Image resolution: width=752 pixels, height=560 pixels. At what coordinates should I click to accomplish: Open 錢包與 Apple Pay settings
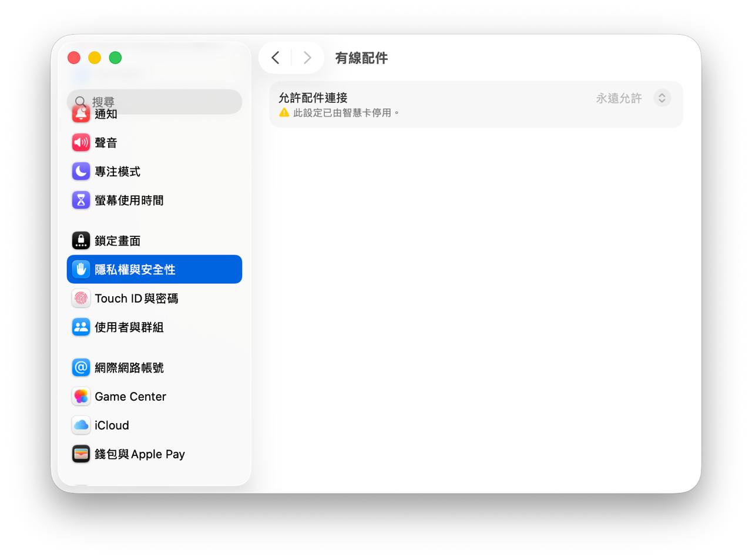(155, 454)
